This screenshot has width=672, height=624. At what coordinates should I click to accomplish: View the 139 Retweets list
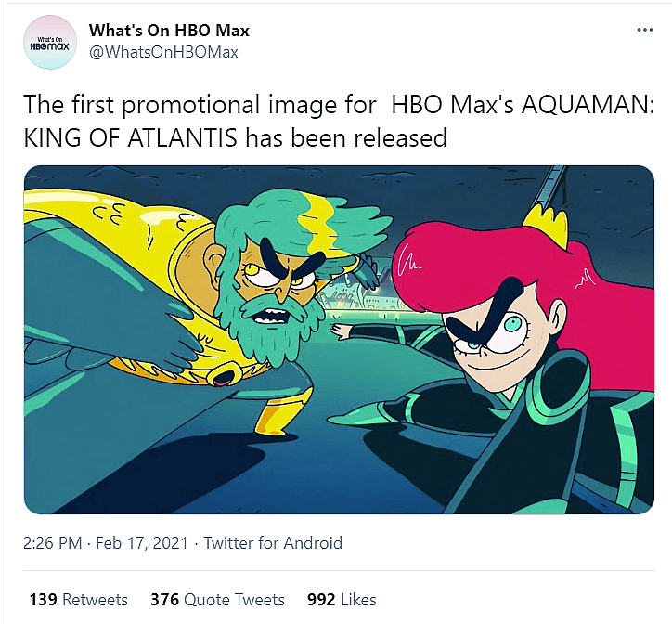(x=78, y=599)
